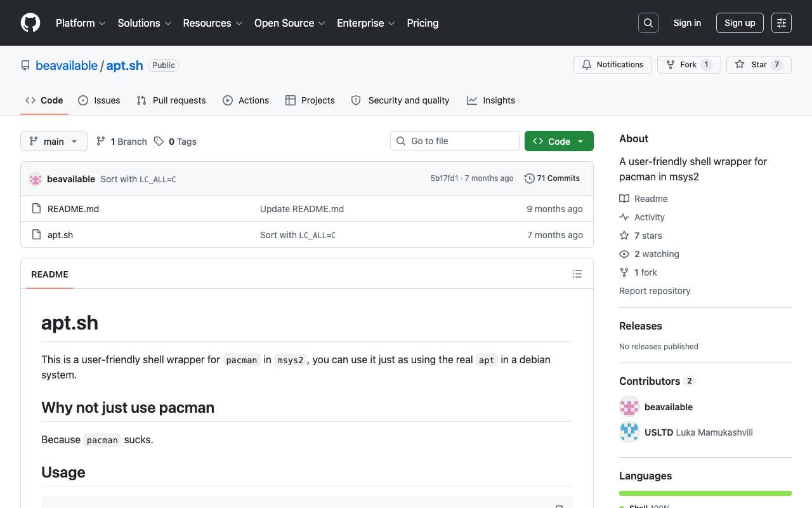The height and width of the screenshot is (508, 812).
Task: Open the 71 Commits history link
Action: (552, 178)
